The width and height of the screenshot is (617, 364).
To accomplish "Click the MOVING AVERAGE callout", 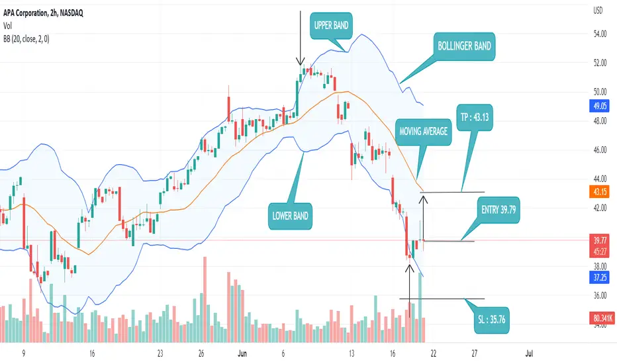I will coord(424,132).
